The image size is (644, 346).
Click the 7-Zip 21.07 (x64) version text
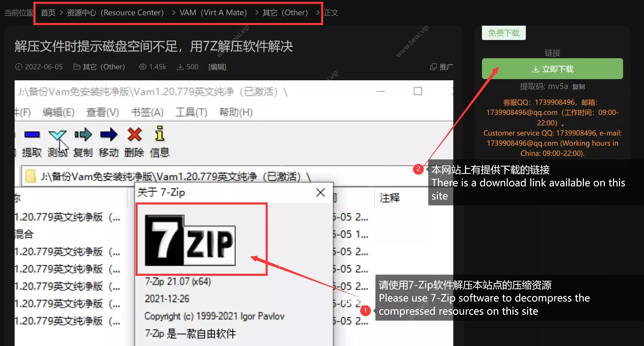178,281
